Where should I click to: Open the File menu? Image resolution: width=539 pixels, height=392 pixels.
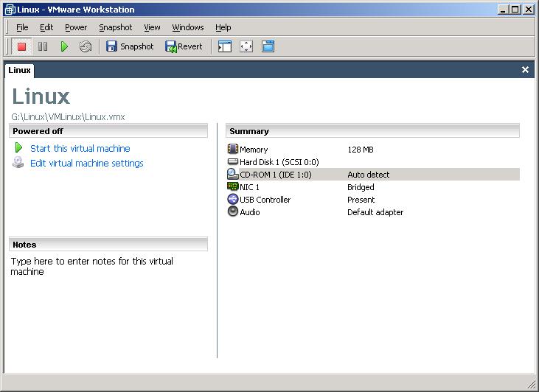22,27
